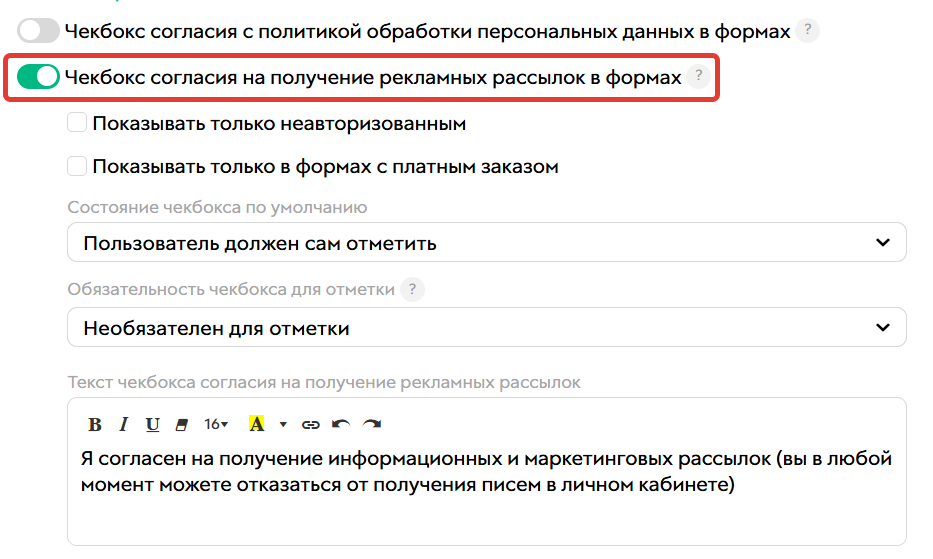The height and width of the screenshot is (559, 933).
Task: Click label 'Обязательность чекбокса для отметки'
Action: (231, 289)
